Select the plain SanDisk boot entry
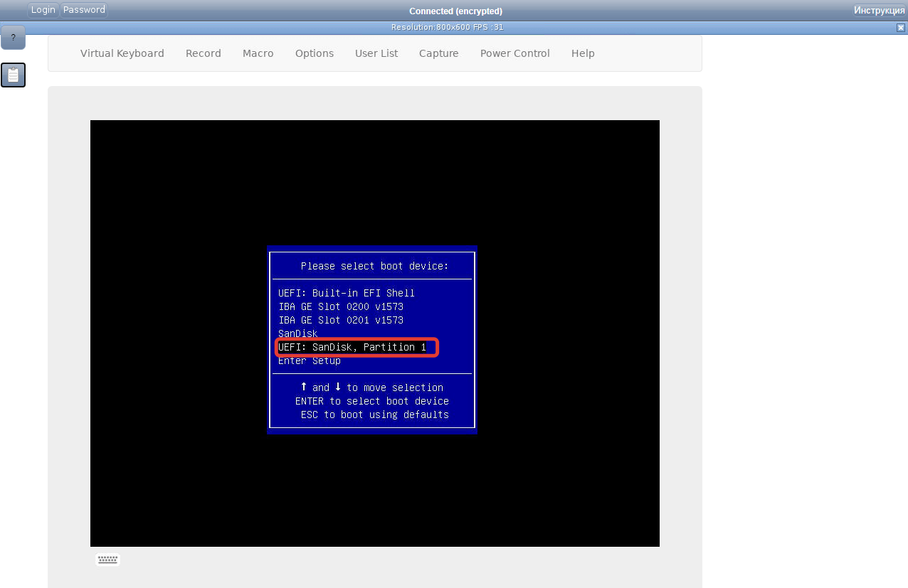The height and width of the screenshot is (588, 908). 298,333
